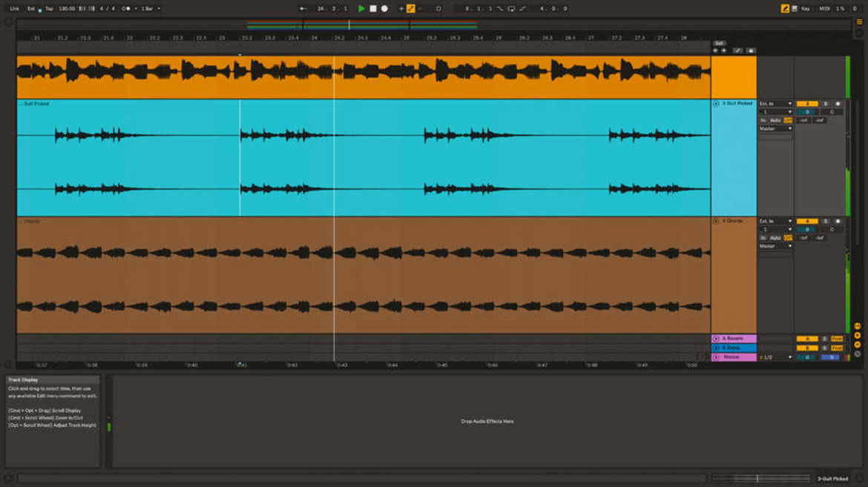This screenshot has width=868, height=487.
Task: Click the Loop switch icon
Action: (511, 9)
